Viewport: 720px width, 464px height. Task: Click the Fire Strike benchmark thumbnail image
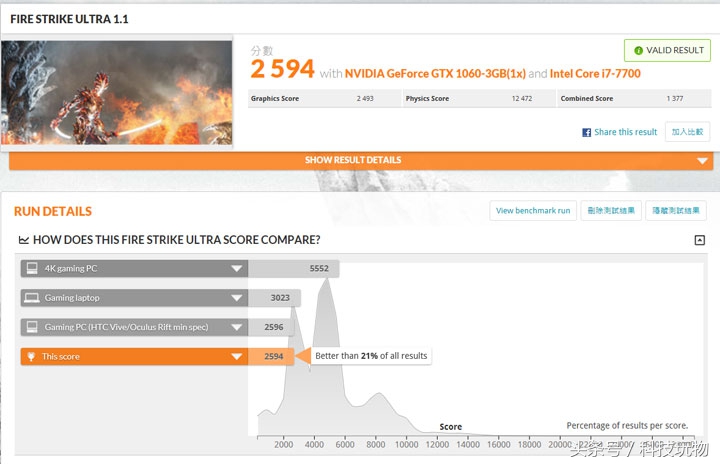coord(117,92)
